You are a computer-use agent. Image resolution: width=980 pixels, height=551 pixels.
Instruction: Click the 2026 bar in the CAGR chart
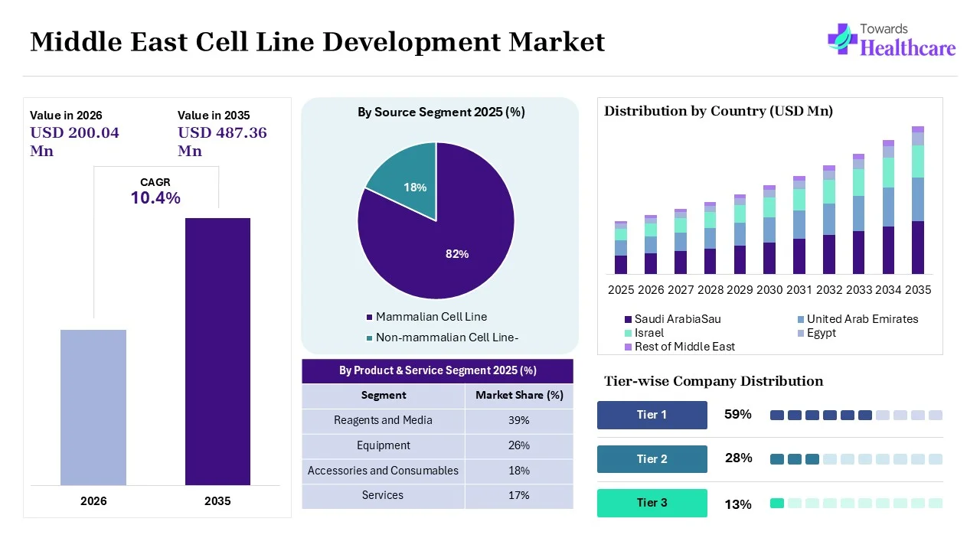point(93,407)
